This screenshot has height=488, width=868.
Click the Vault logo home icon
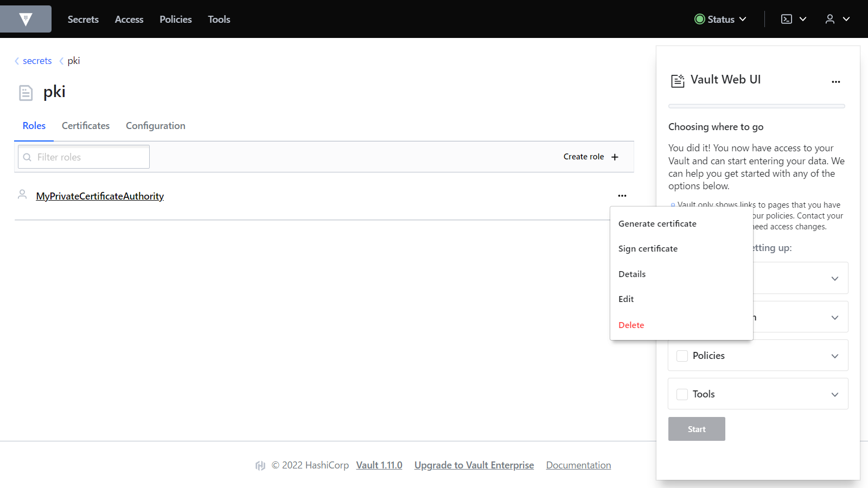point(25,19)
